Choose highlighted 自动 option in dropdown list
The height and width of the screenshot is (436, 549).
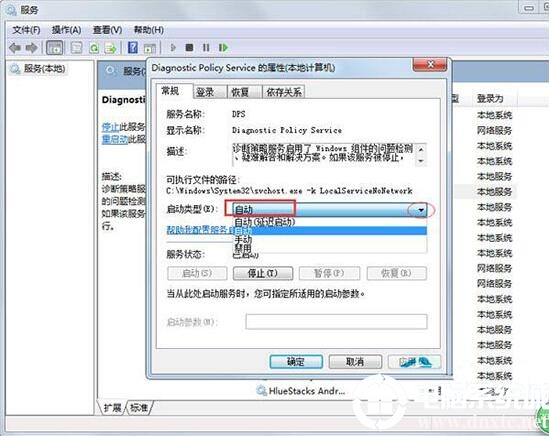pyautogui.click(x=329, y=231)
